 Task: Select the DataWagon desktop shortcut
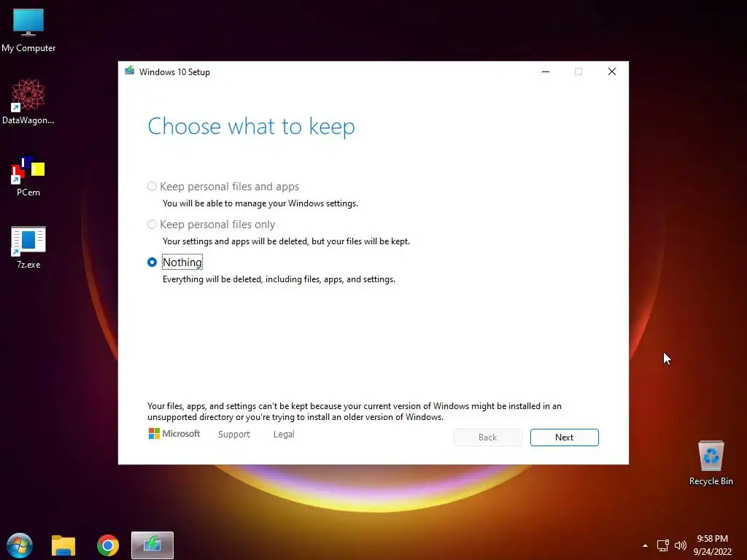(x=28, y=102)
